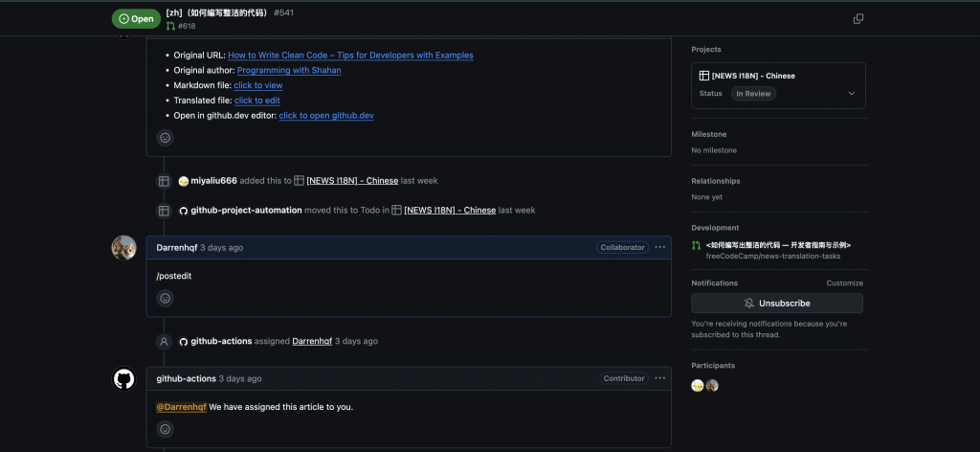
Task: Click the last week timestamp of the Todo event
Action: click(517, 210)
